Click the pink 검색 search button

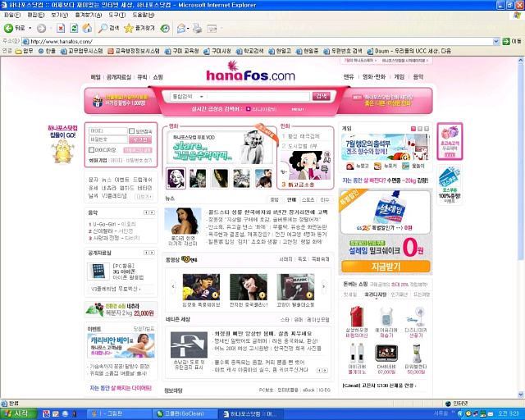(321, 97)
